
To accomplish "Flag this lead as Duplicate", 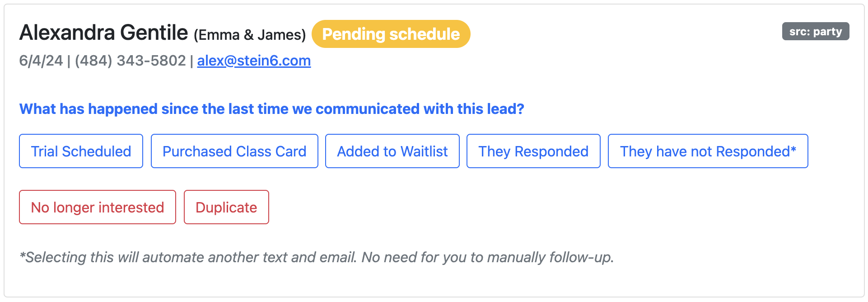I will coord(226,207).
